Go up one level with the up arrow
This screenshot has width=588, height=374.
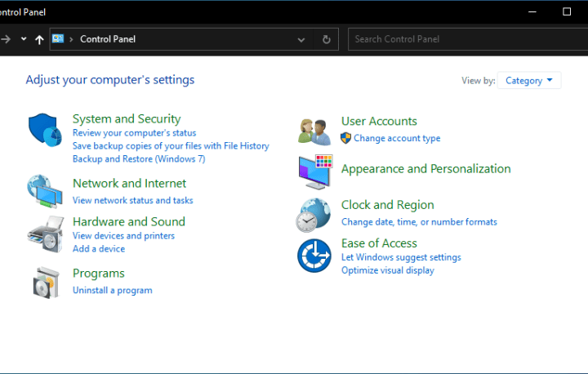[39, 39]
